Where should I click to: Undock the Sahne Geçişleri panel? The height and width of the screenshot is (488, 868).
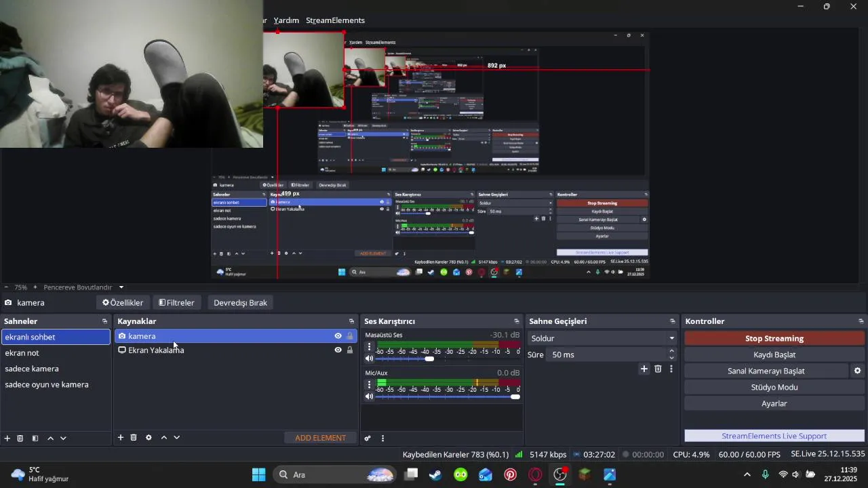coord(673,321)
